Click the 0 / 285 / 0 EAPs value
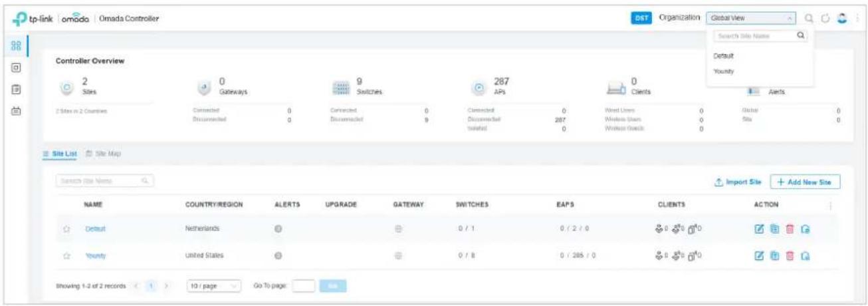This screenshot has width=868, height=306. pos(578,255)
